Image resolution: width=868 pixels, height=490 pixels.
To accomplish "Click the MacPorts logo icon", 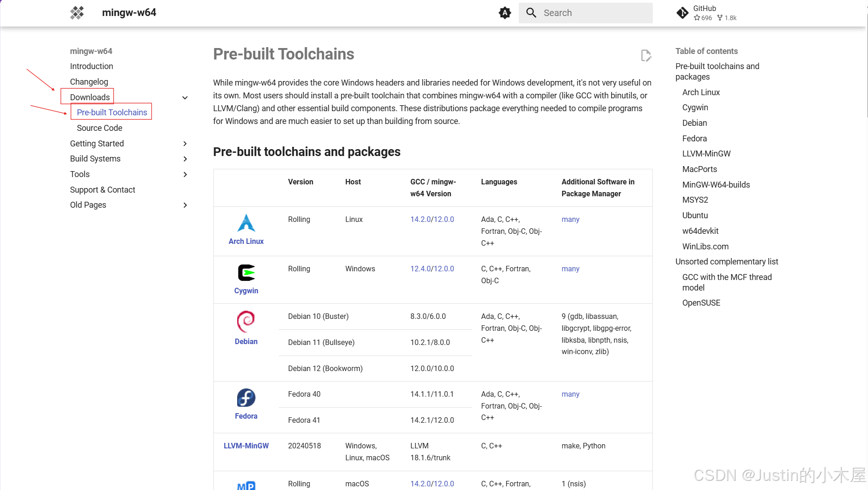I will click(246, 485).
